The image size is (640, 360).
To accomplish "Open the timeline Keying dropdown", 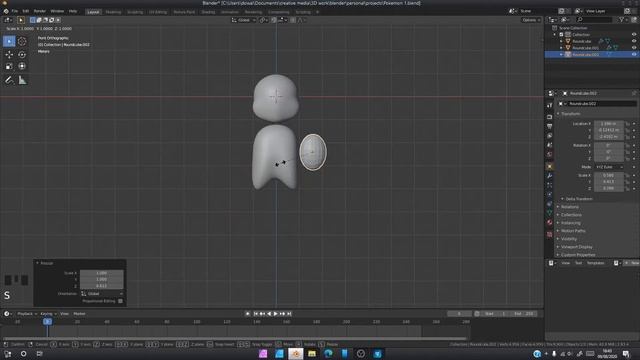I will click(x=48, y=313).
